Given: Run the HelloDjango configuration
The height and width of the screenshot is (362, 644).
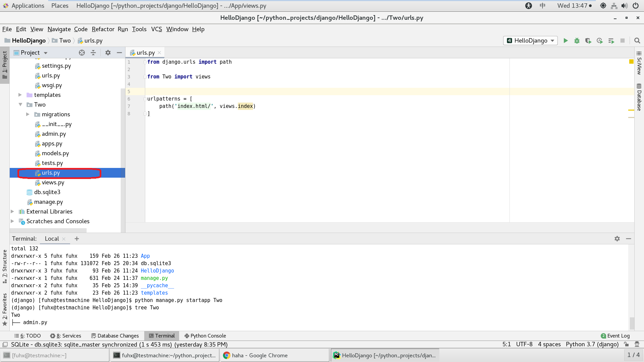Looking at the screenshot, I should [566, 41].
